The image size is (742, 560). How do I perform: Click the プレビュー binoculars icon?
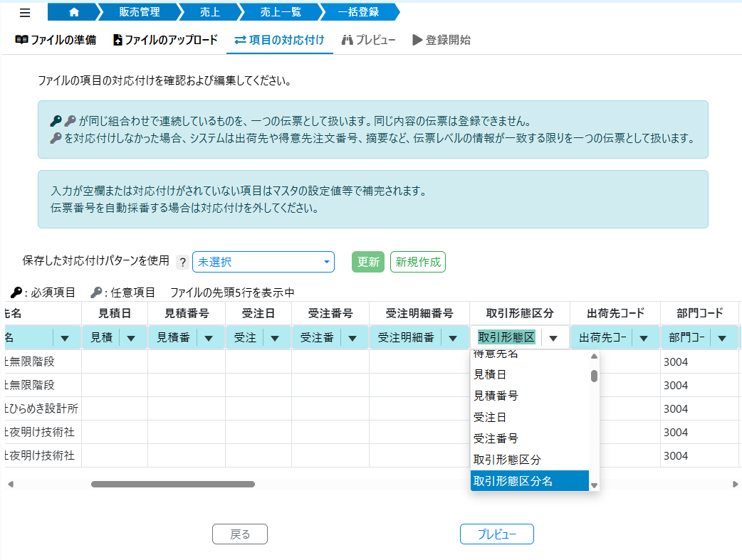[348, 40]
